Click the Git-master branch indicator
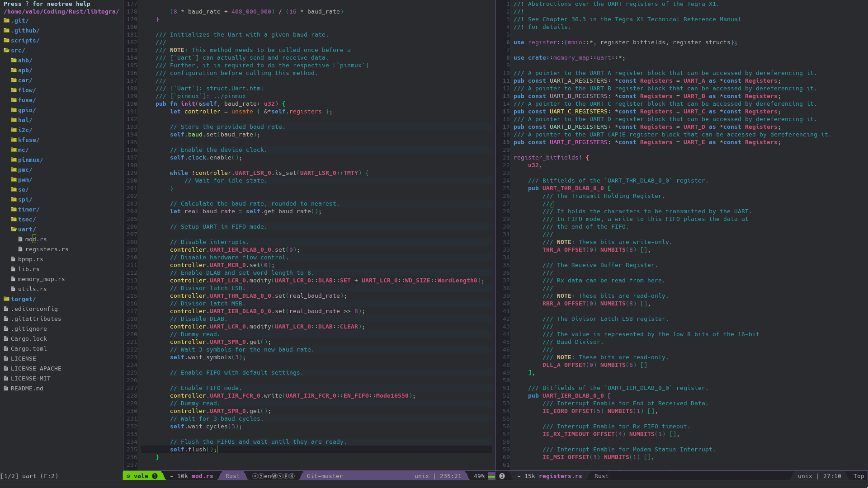The height and width of the screenshot is (488, 868). point(325,476)
